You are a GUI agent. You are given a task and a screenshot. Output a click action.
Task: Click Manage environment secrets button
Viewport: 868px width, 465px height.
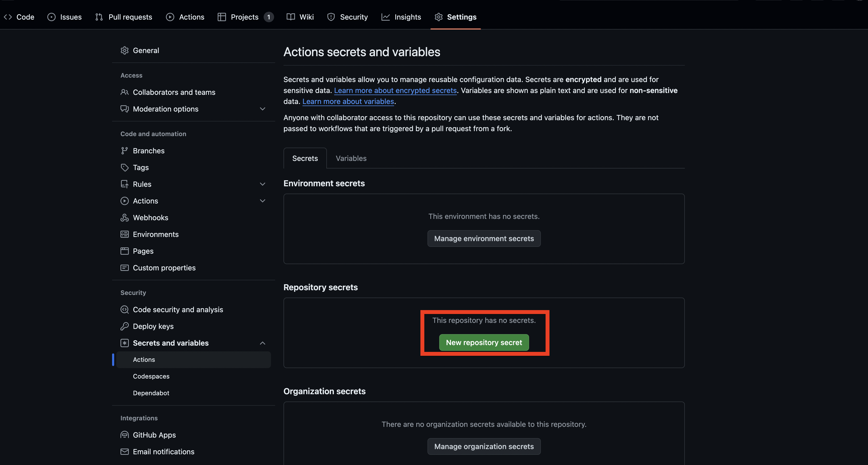coord(484,239)
